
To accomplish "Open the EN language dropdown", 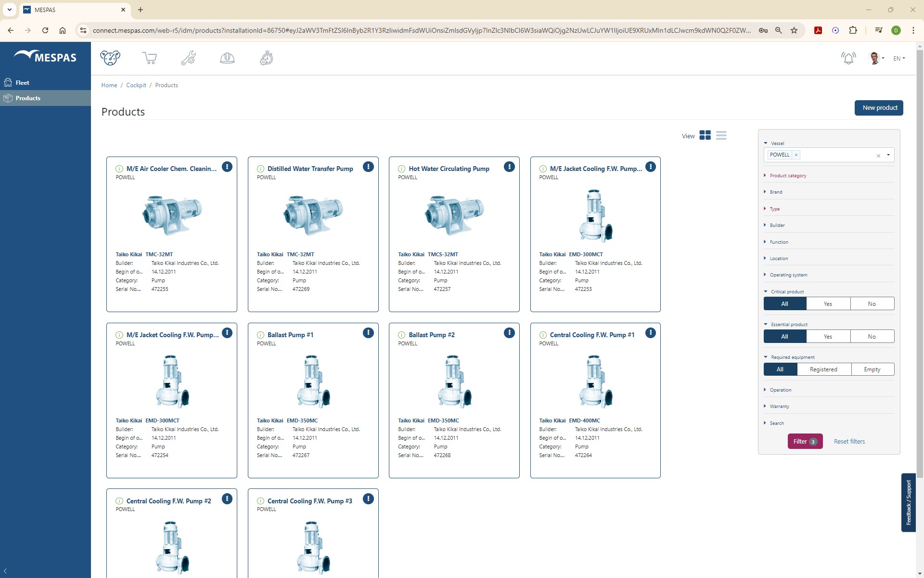I will coord(899,58).
